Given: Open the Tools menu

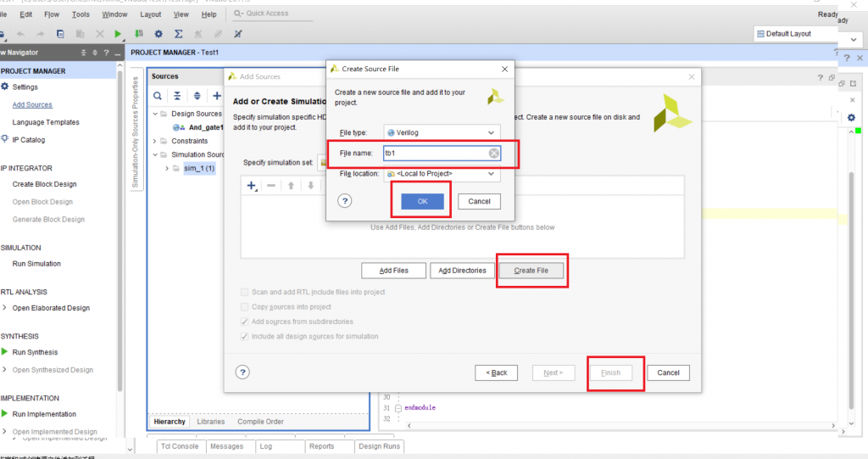Looking at the screenshot, I should click(x=81, y=14).
